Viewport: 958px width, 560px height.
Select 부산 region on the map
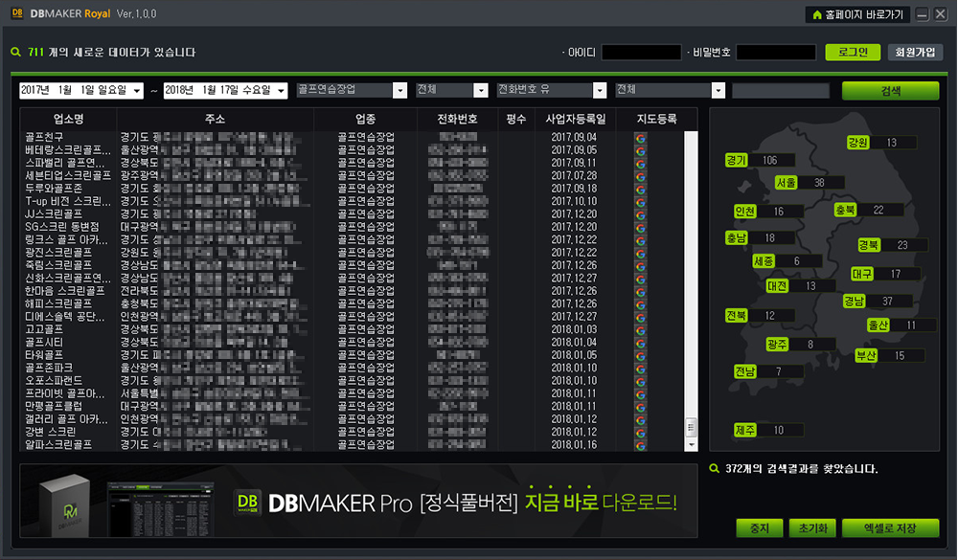(x=866, y=355)
